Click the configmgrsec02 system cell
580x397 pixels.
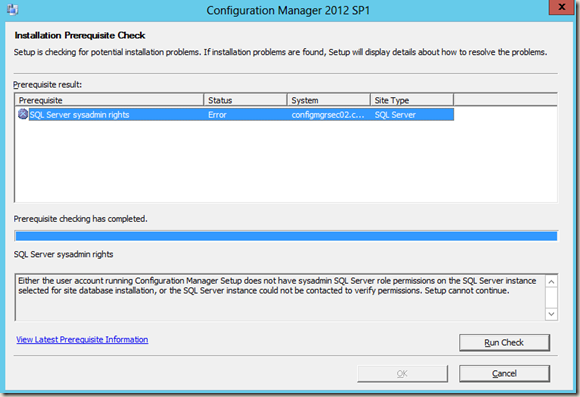click(x=328, y=115)
